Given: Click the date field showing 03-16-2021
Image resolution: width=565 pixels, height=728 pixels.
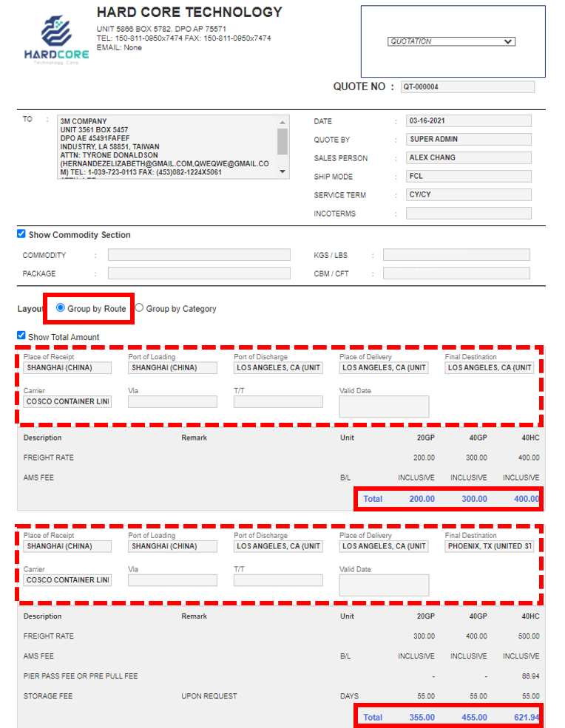Looking at the screenshot, I should click(468, 121).
